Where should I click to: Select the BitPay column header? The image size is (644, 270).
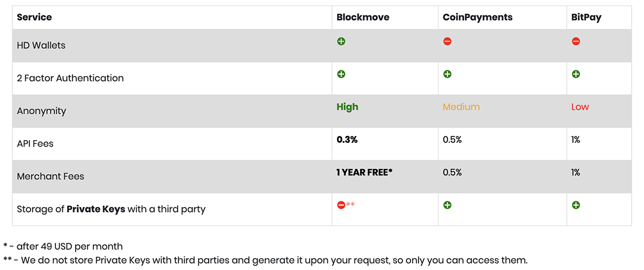[586, 17]
